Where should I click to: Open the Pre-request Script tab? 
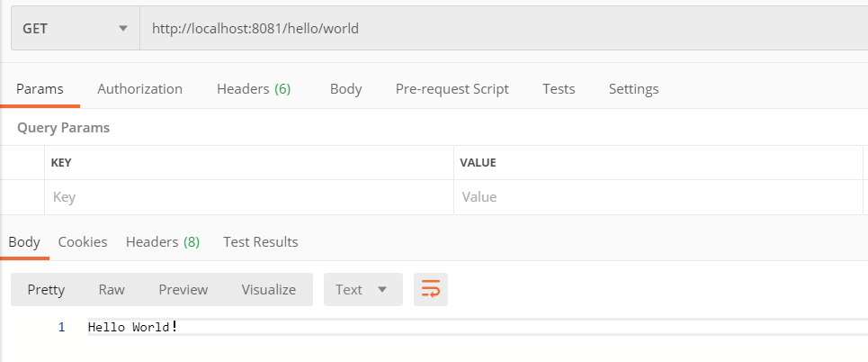[452, 88]
